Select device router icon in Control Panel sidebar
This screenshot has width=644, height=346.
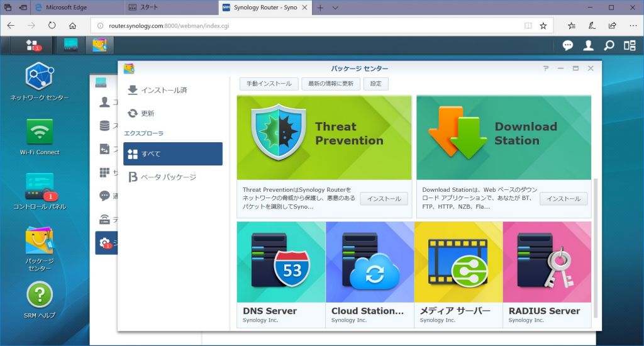click(x=105, y=219)
